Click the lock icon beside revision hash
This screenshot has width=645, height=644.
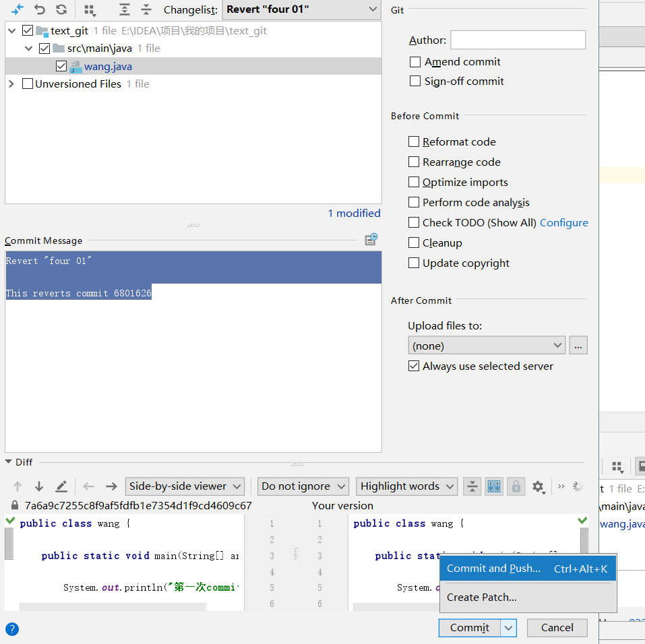(x=15, y=505)
